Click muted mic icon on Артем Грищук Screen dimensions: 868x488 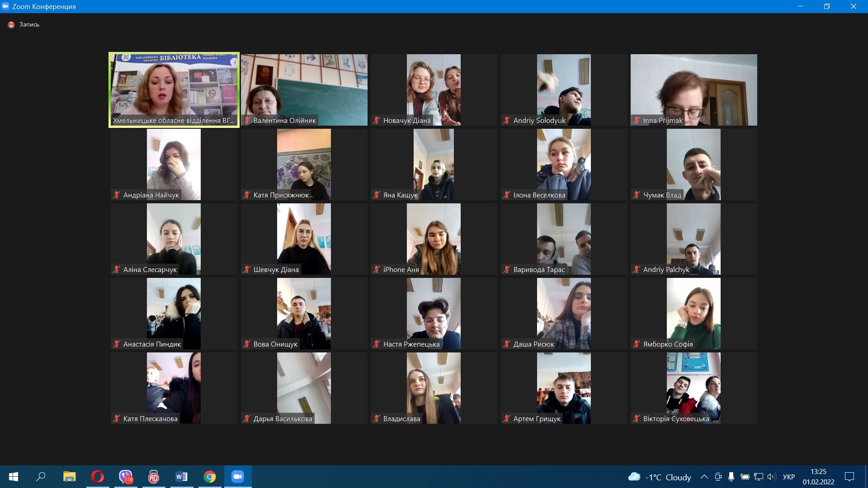tap(507, 419)
